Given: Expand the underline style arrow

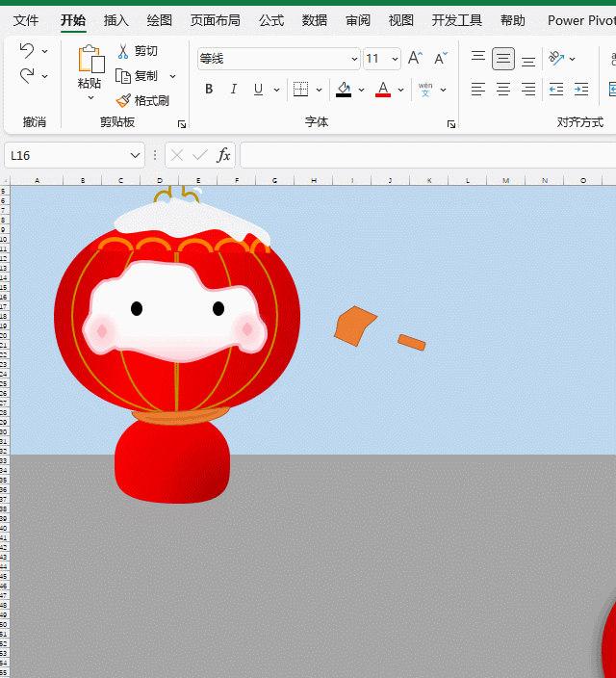Looking at the screenshot, I should click(276, 90).
